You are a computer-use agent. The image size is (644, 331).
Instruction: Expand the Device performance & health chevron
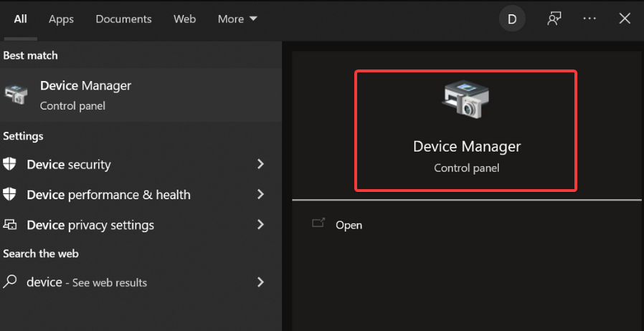(260, 194)
